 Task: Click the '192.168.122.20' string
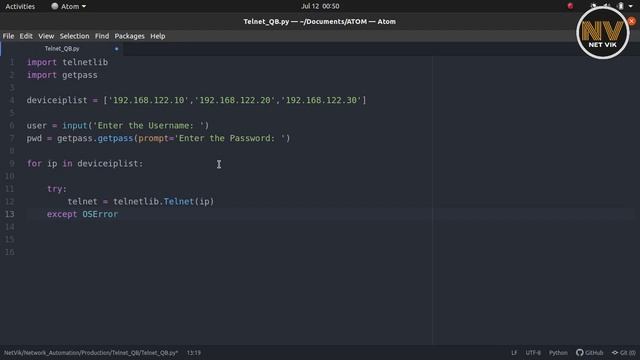[235, 100]
